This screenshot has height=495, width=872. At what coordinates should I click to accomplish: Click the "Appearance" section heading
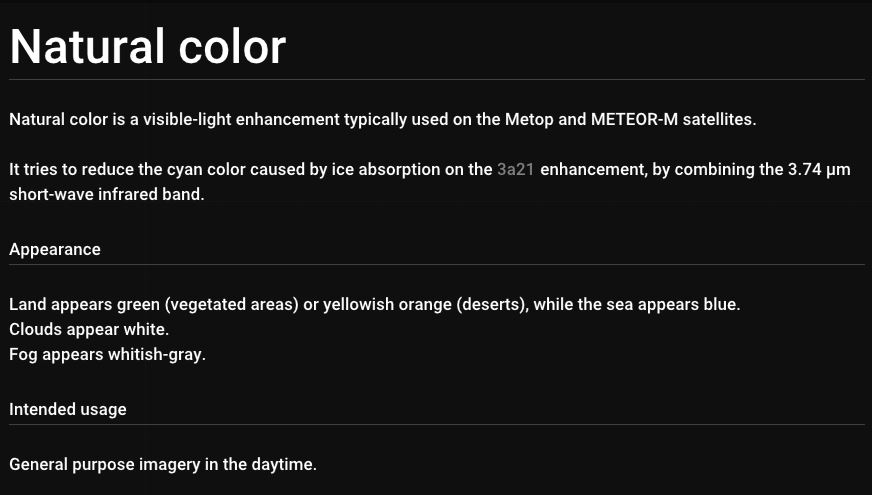55,249
